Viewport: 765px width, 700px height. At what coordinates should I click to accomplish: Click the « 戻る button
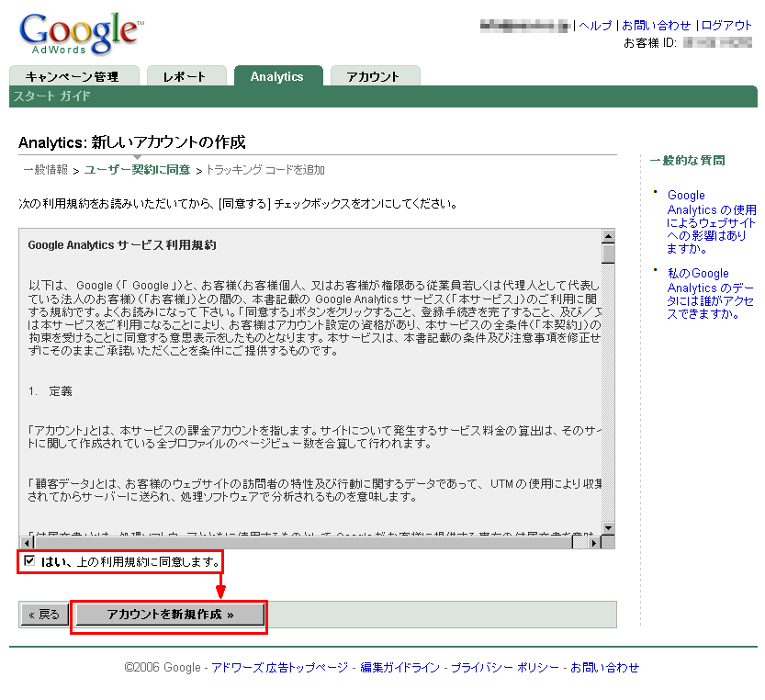44,614
